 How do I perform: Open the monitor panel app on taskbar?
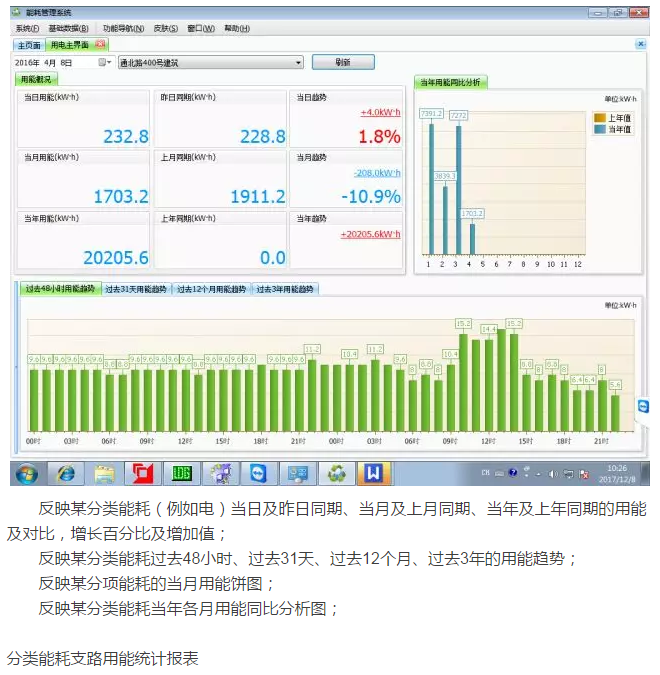[x=298, y=474]
